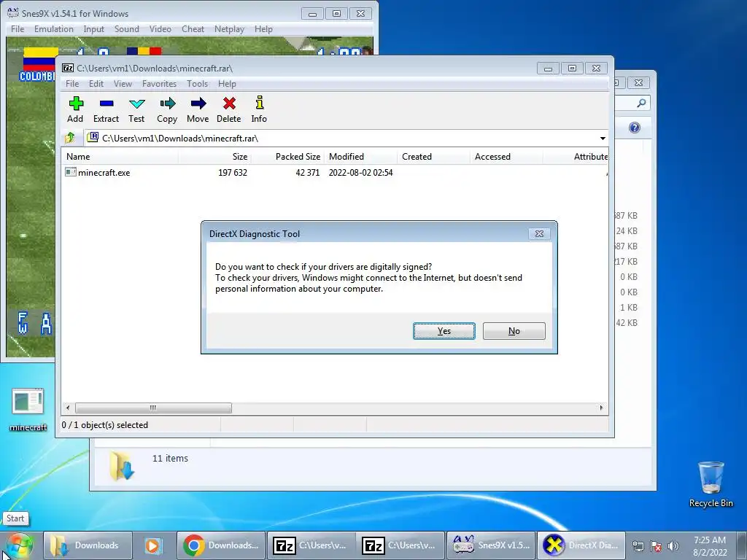Open the Downloads folder taskbar button
The width and height of the screenshot is (747, 560).
coord(88,545)
